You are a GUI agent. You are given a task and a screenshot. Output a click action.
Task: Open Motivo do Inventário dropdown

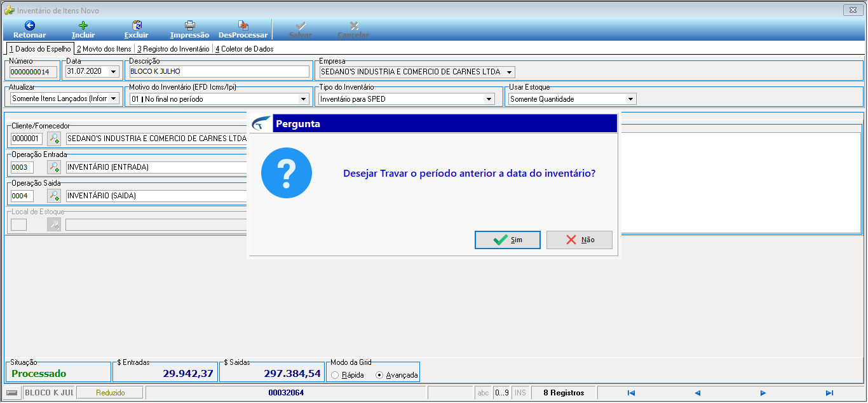pyautogui.click(x=303, y=99)
